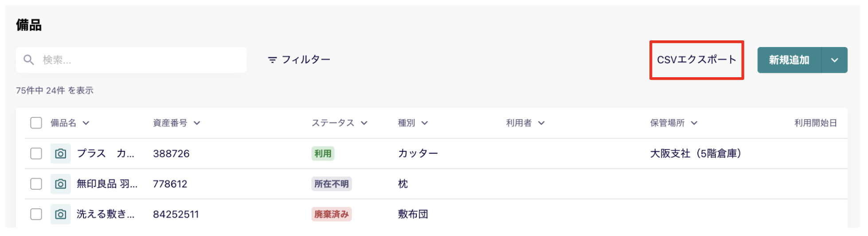Toggle the select-all checkbox in header
This screenshot has height=236, width=868.
click(x=36, y=123)
